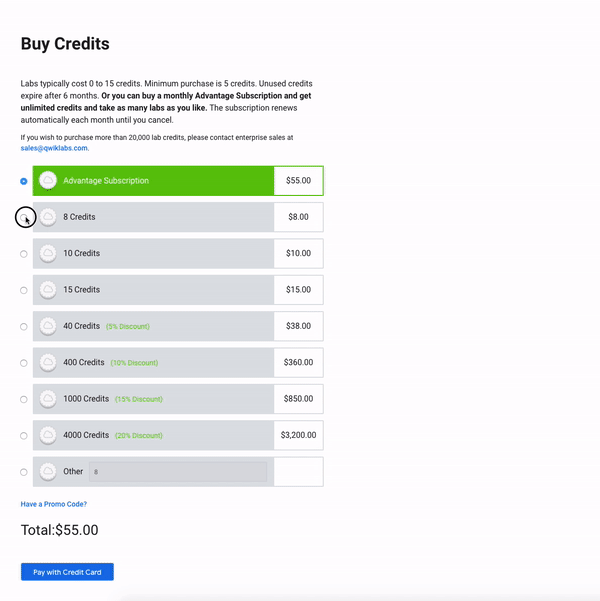
Task: Click the $3,200.00 price box
Action: pyautogui.click(x=298, y=435)
